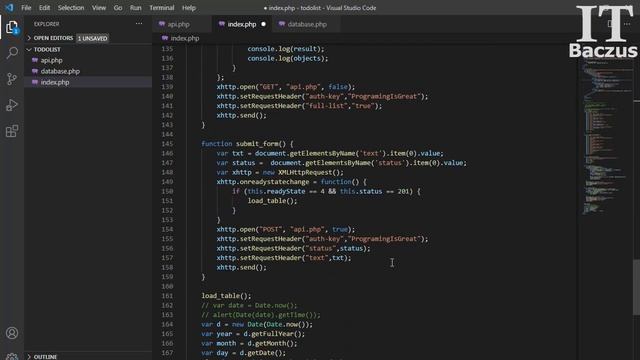Click the editor vertical scrollbar thumb
640x360 pixels.
coord(636,287)
